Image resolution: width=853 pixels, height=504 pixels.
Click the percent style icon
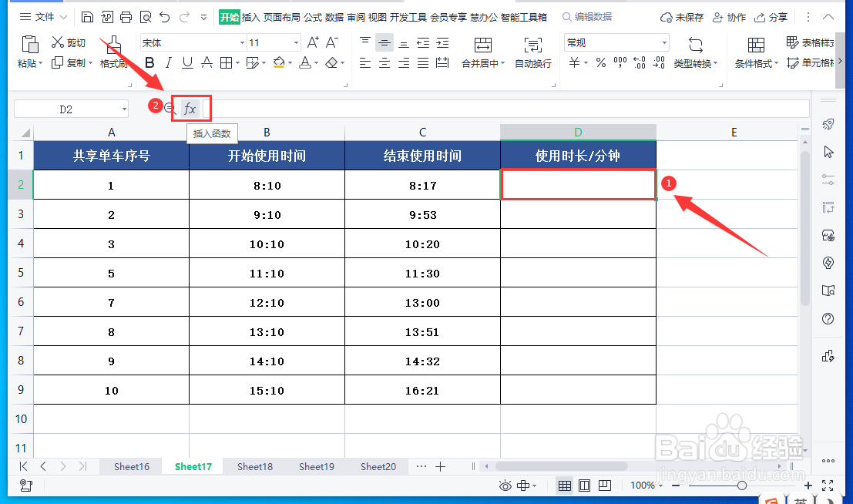pyautogui.click(x=600, y=63)
